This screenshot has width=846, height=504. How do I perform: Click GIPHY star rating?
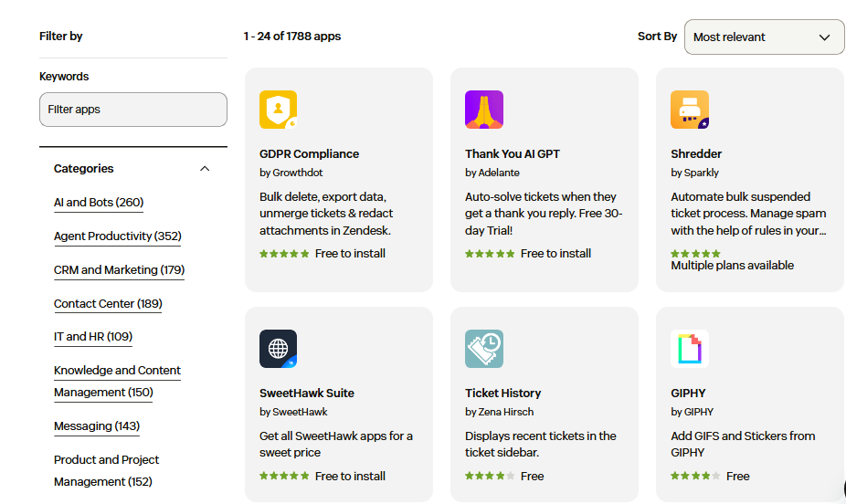[x=695, y=476]
